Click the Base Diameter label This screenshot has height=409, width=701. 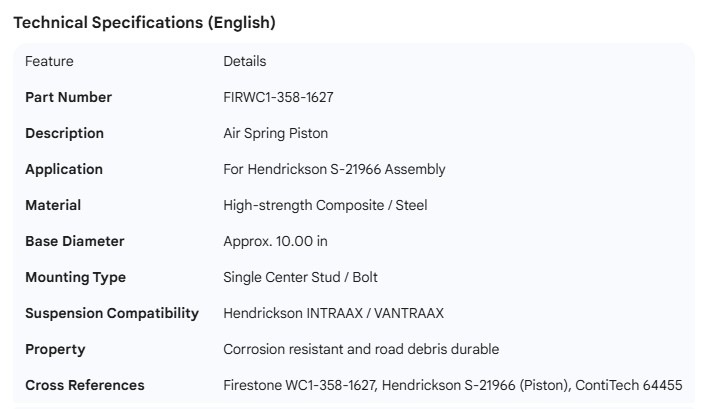[75, 241]
